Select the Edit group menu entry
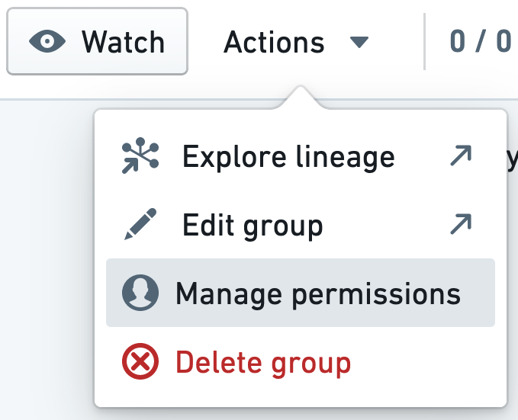The height and width of the screenshot is (420, 518). pos(253,226)
